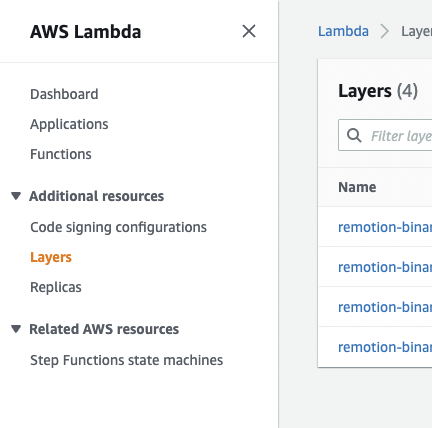Open the second remotion-binaries layer link
This screenshot has height=428, width=432.
[x=385, y=267]
